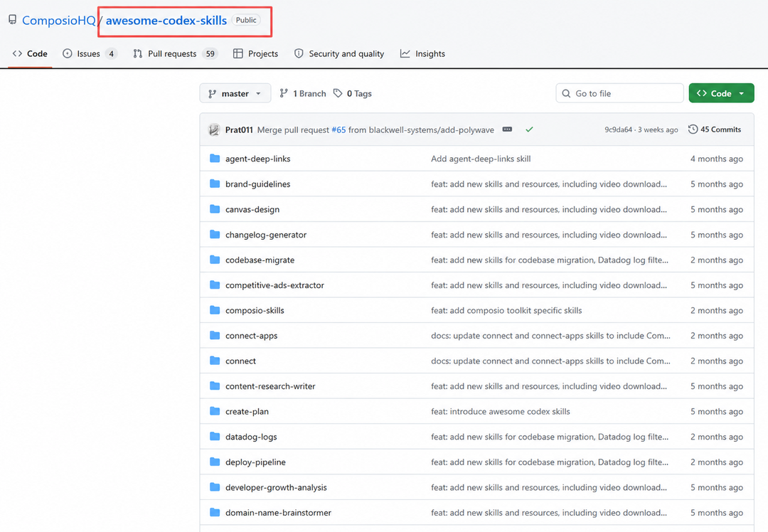Open the competitive-ads-extractor folder
768x532 pixels.
pyautogui.click(x=274, y=285)
